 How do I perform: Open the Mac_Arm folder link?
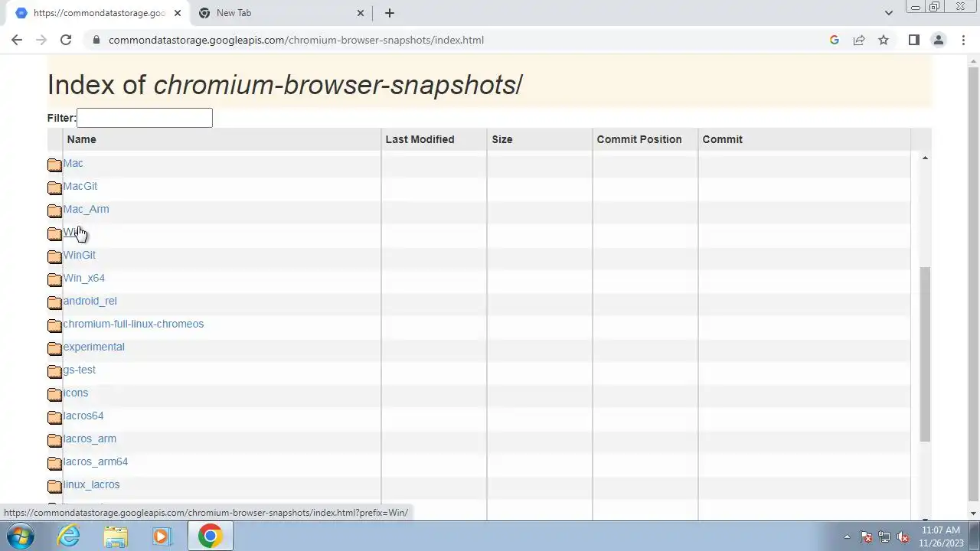point(86,209)
